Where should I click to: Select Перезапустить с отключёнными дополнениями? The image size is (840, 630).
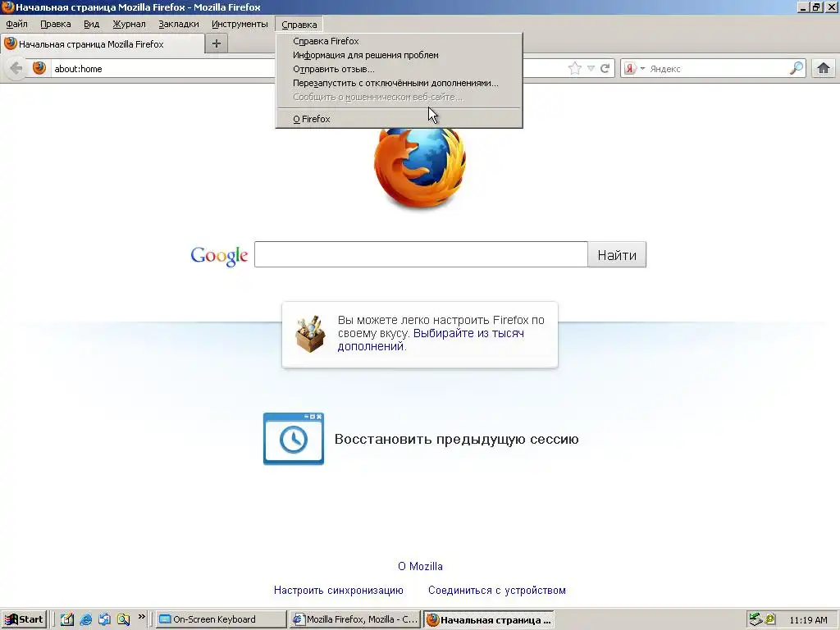pyautogui.click(x=399, y=83)
